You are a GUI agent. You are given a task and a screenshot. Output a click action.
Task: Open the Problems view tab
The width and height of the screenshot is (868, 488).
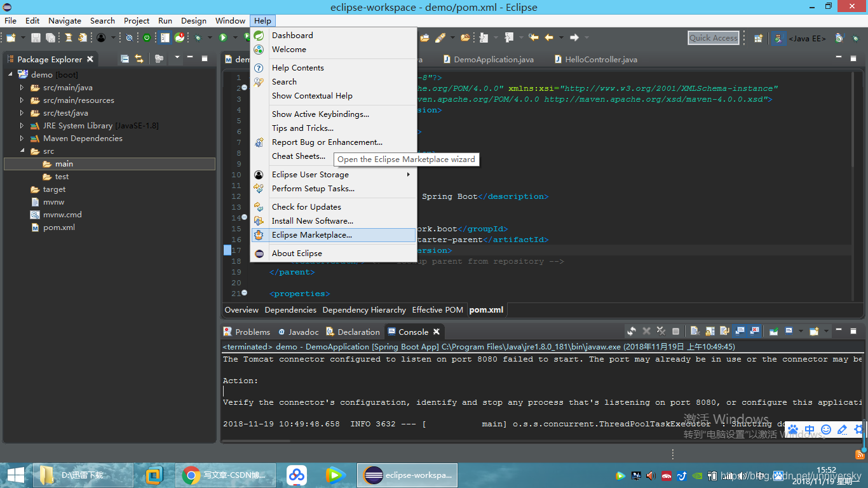pyautogui.click(x=247, y=332)
